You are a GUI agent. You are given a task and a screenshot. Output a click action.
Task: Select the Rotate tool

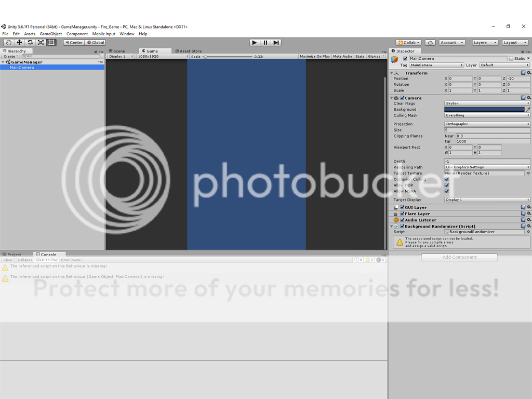click(30, 43)
